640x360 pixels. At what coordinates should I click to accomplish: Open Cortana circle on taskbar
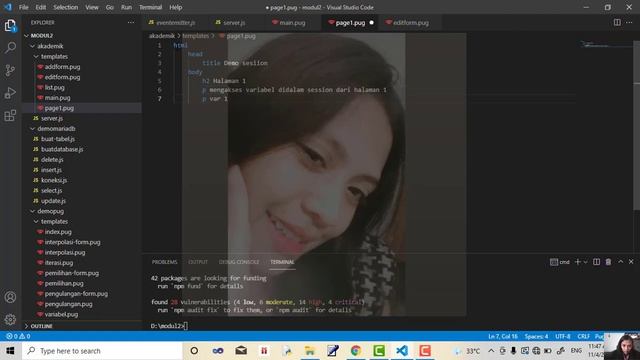(x=194, y=351)
